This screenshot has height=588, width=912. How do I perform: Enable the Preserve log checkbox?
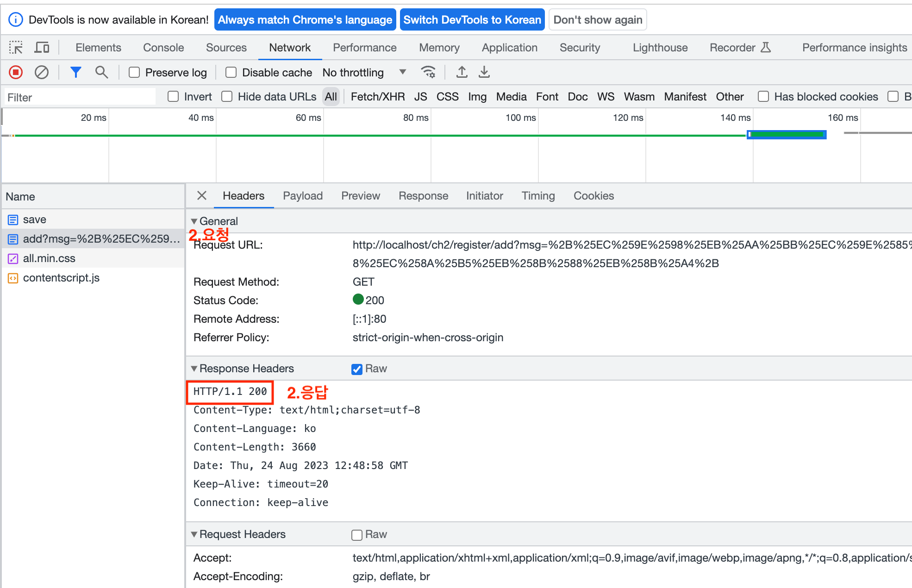[x=134, y=73]
